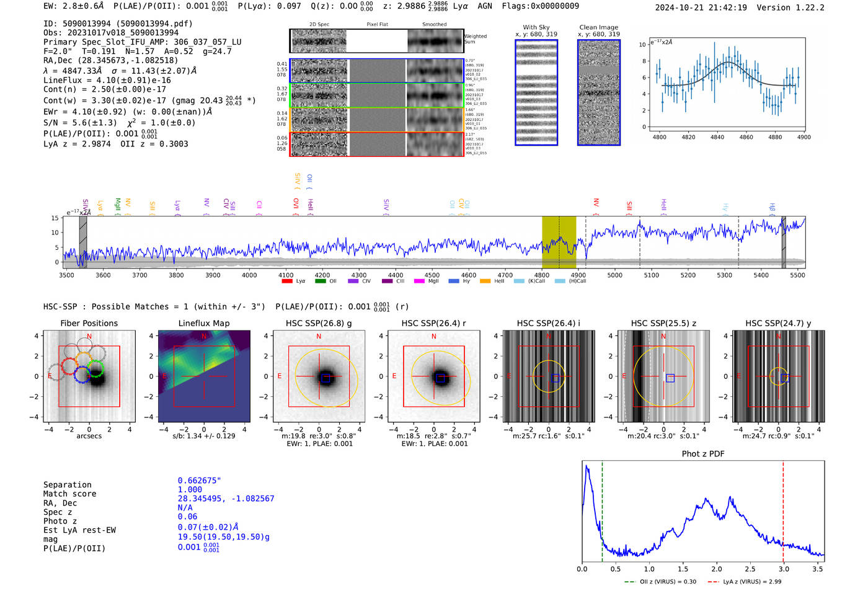868x591 pixels.
Task: View the HSC SSP(26.4) i cutout
Action: pyautogui.click(x=549, y=376)
